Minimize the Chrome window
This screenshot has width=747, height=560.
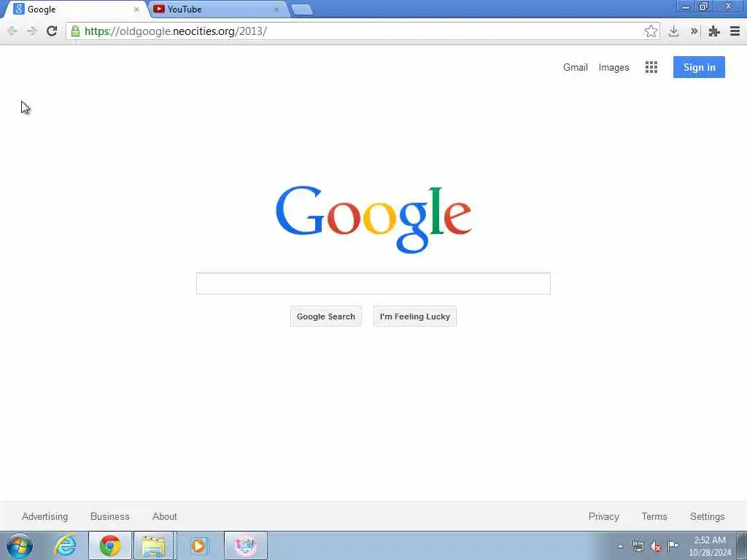686,7
